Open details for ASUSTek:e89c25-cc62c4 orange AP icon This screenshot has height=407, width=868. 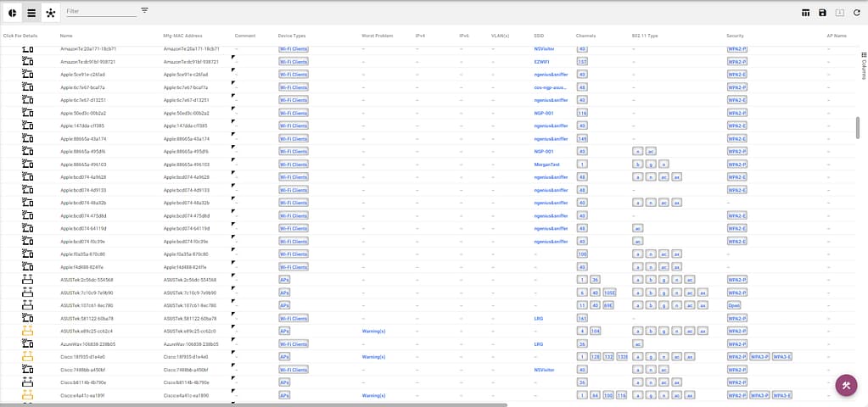click(28, 331)
